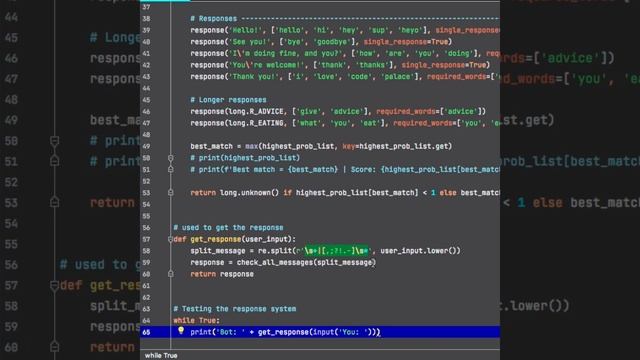Click 'Hello!' string in the line 39 response call
Screen dimensions: 640x360
[245, 30]
